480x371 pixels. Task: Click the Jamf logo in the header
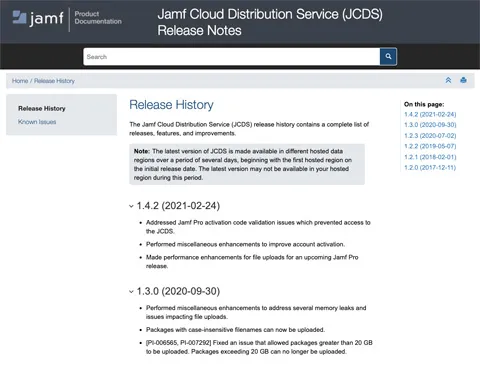[x=38, y=18]
